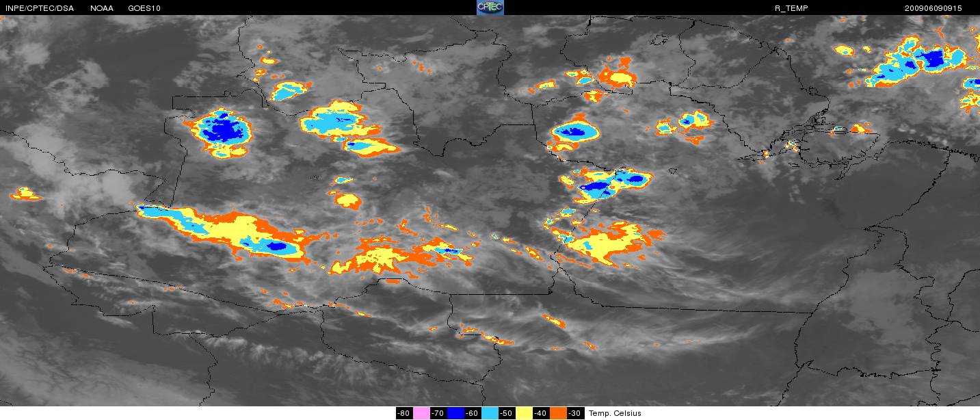This screenshot has height=420, width=980.
Task: Click the dark blue legend swatch
Action: coord(455,413)
